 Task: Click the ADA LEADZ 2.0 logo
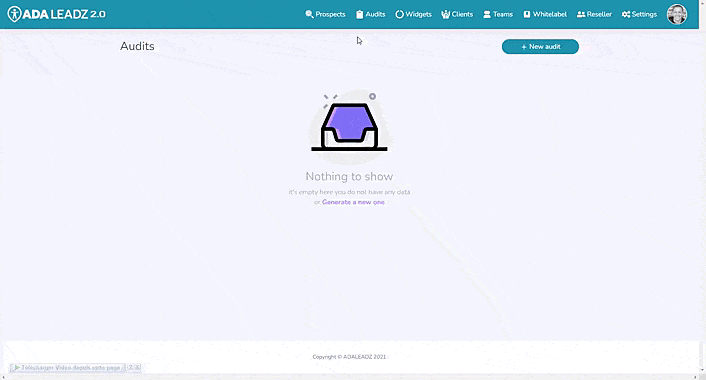pos(56,14)
